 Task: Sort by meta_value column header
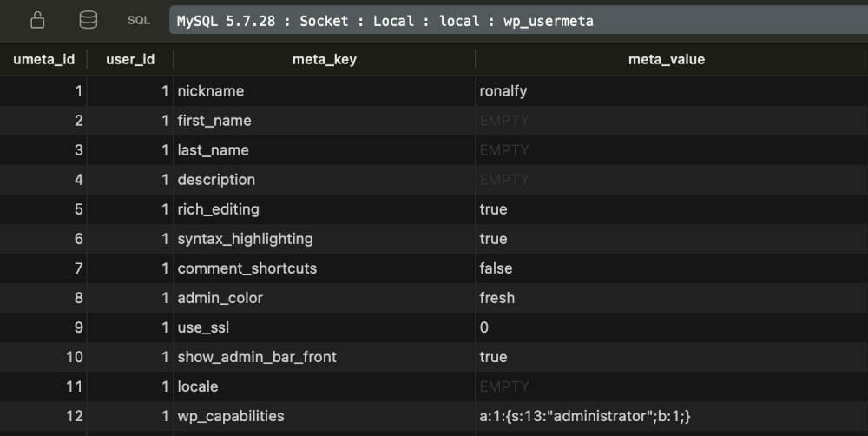(667, 59)
